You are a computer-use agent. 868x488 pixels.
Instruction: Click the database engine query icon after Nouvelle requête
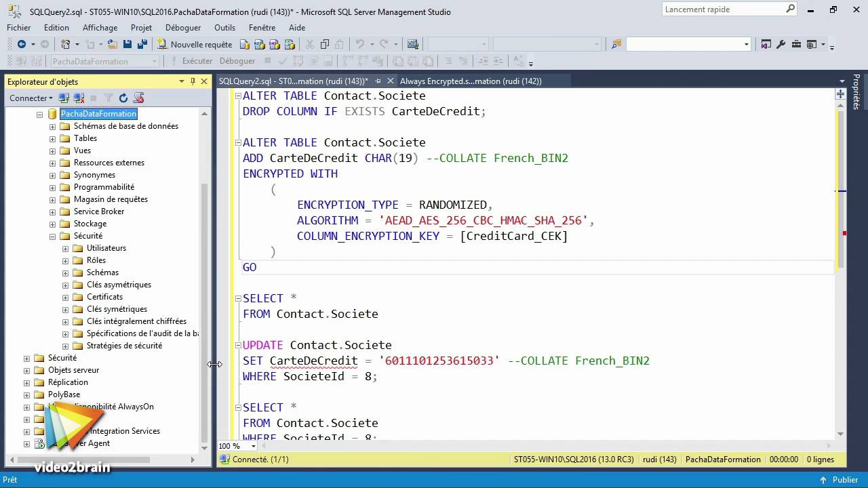[244, 44]
